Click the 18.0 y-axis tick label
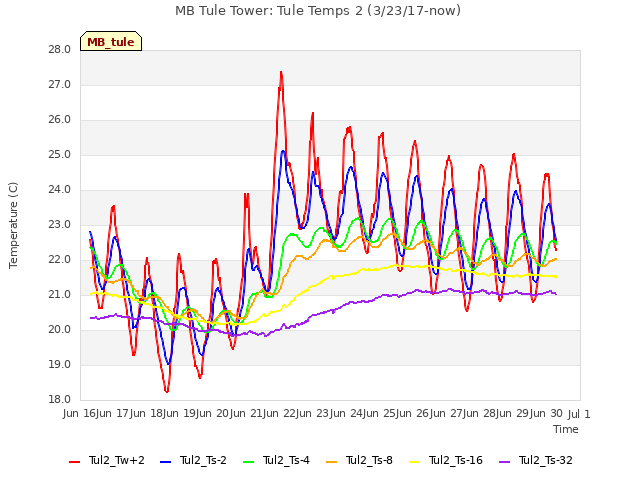Image resolution: width=640 pixels, height=480 pixels. (60, 400)
